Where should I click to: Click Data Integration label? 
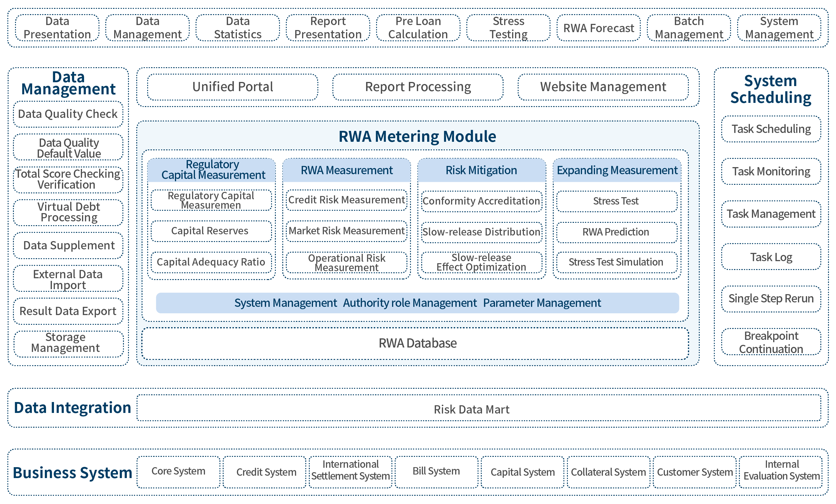pyautogui.click(x=72, y=408)
